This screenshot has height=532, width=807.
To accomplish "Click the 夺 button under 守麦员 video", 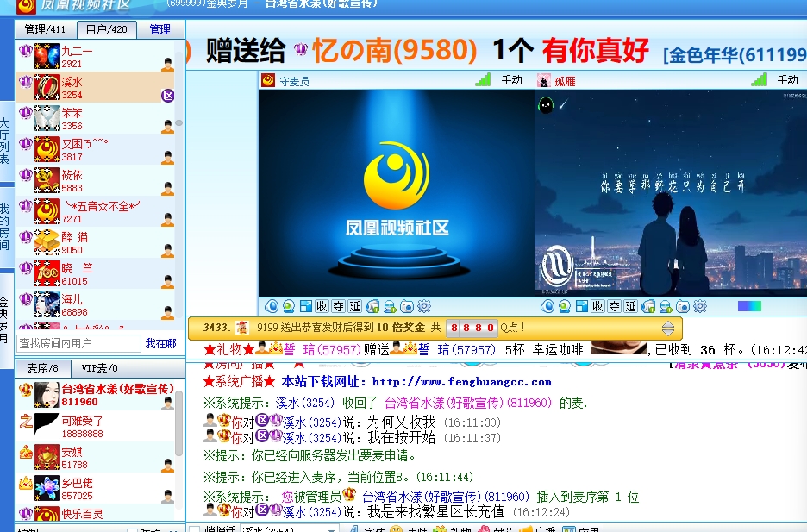I will point(339,307).
